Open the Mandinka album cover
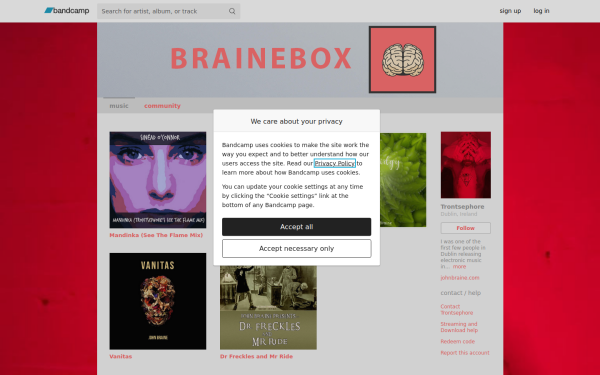Image resolution: width=600 pixels, height=375 pixels. (x=158, y=180)
